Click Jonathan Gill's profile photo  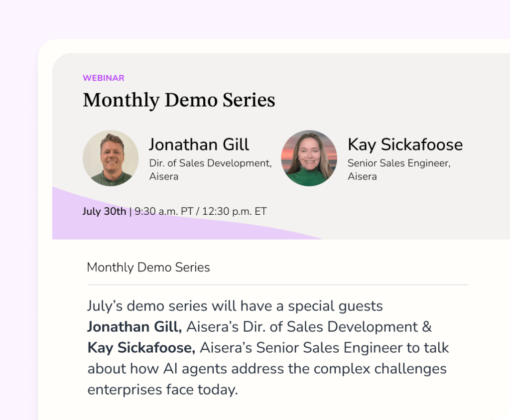click(x=111, y=158)
